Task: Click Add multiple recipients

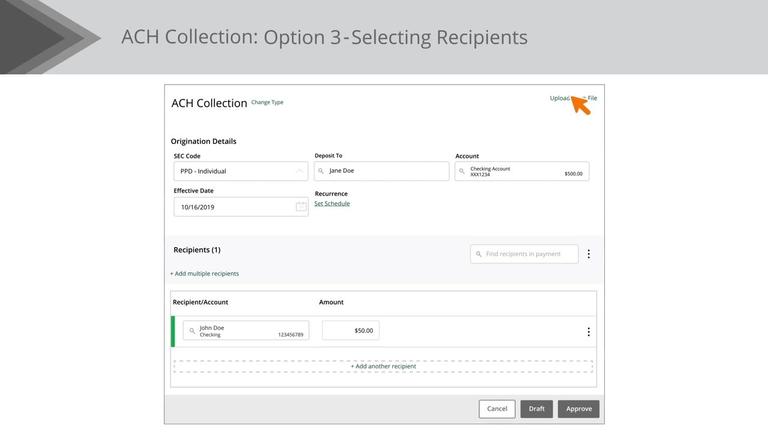Action: (x=205, y=273)
